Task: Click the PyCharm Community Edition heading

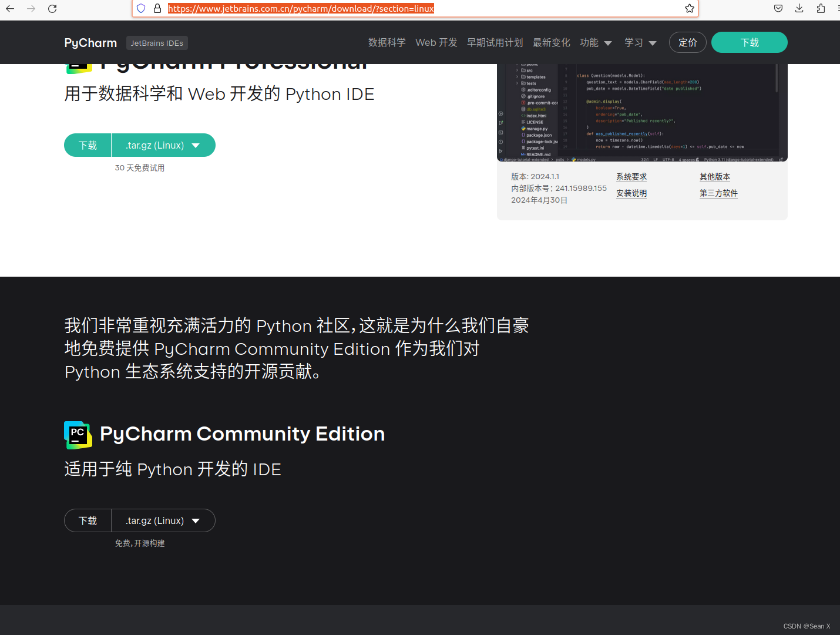Action: [242, 434]
